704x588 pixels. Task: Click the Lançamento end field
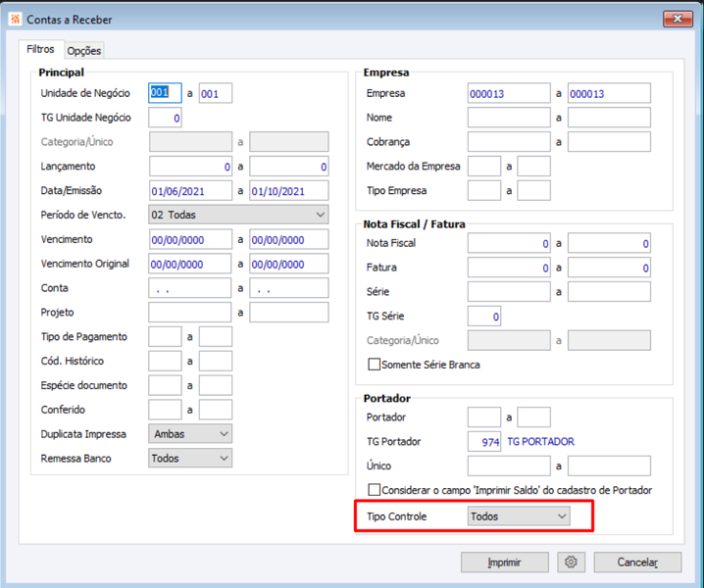click(288, 166)
